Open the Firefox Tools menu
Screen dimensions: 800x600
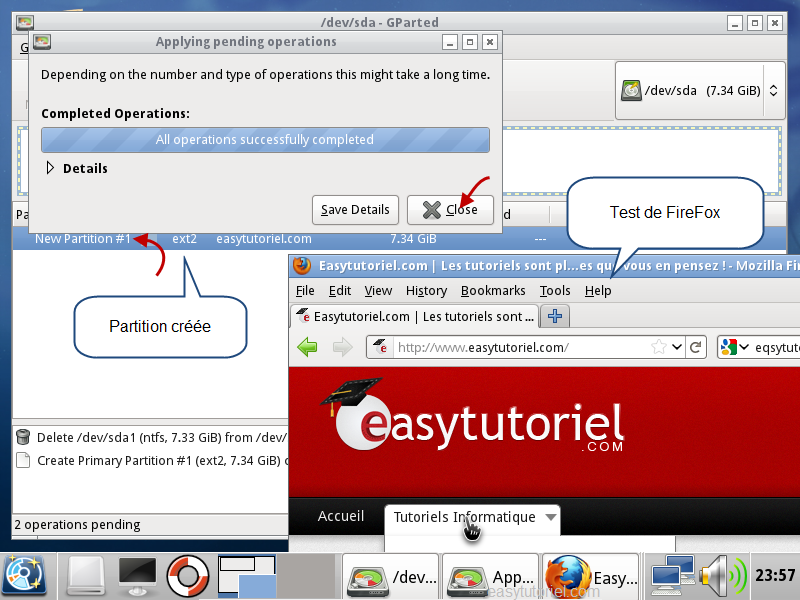point(555,291)
